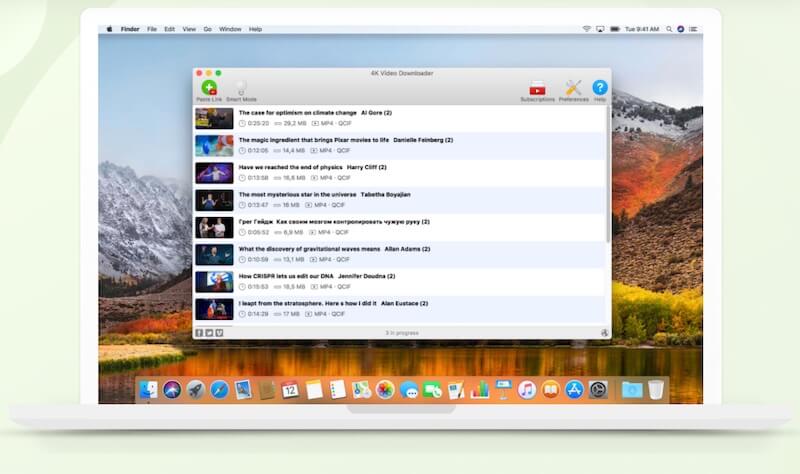Select the Pixar movies video thumbnail

tap(214, 145)
